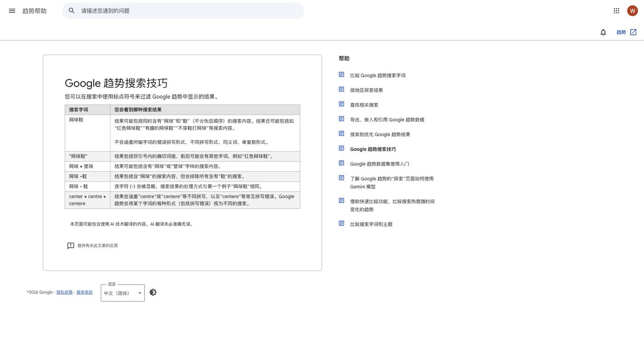Toggle the dark theme brightness icon
The image size is (644, 362).
click(x=153, y=292)
